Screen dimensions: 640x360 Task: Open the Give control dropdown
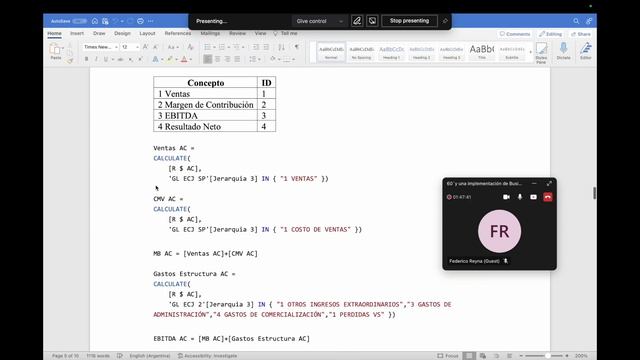319,21
